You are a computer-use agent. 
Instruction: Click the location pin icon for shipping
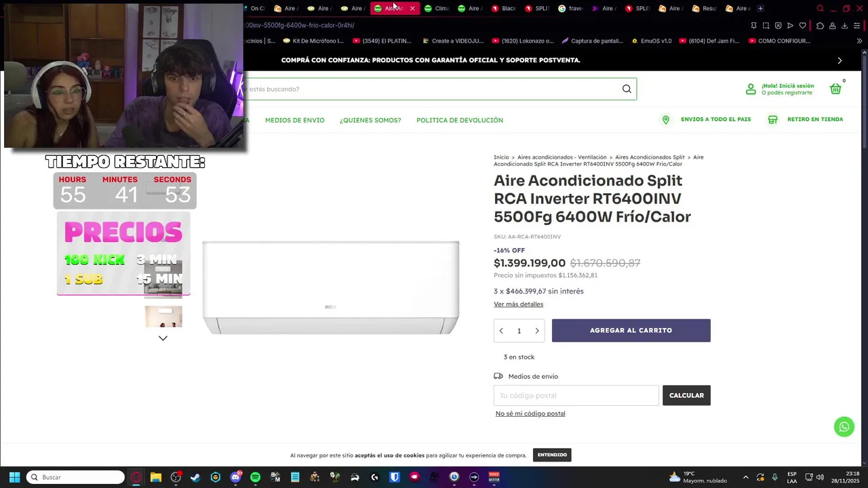(666, 119)
